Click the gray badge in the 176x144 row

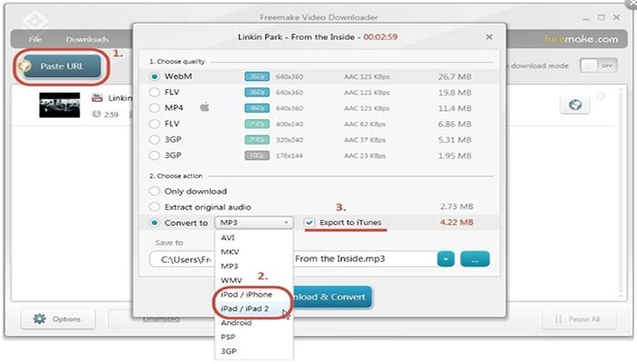point(257,156)
